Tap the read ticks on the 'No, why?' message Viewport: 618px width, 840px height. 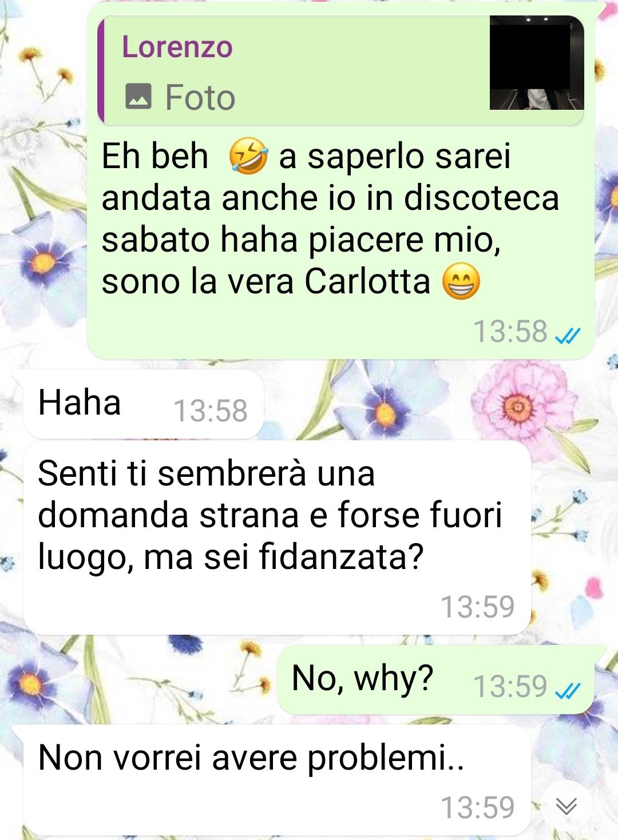[x=568, y=690]
